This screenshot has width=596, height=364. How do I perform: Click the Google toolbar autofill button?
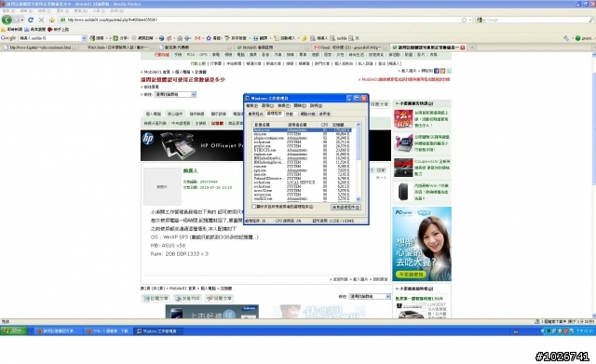[x=285, y=38]
